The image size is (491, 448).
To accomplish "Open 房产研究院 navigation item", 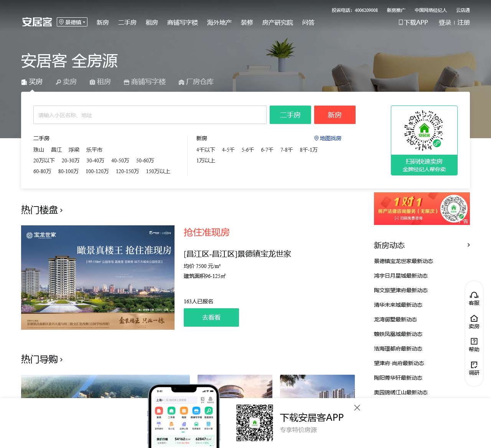I will (x=278, y=23).
